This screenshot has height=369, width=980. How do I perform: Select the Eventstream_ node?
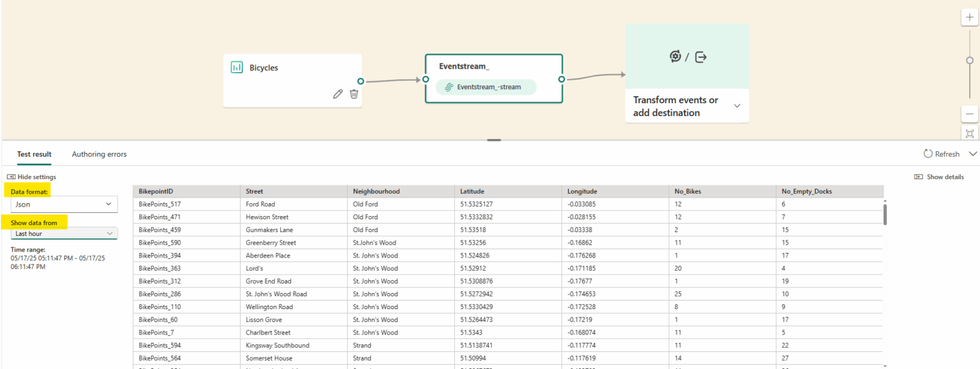[x=494, y=78]
